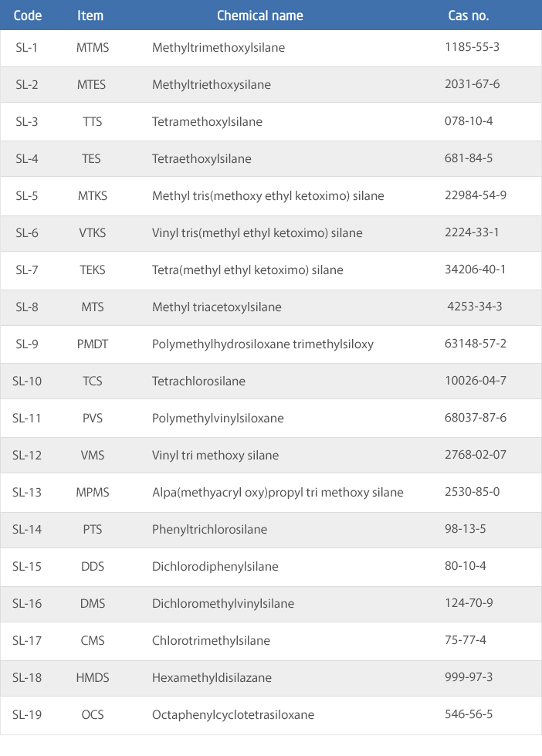Click the Code column header
542x756 pixels.
tap(28, 15)
